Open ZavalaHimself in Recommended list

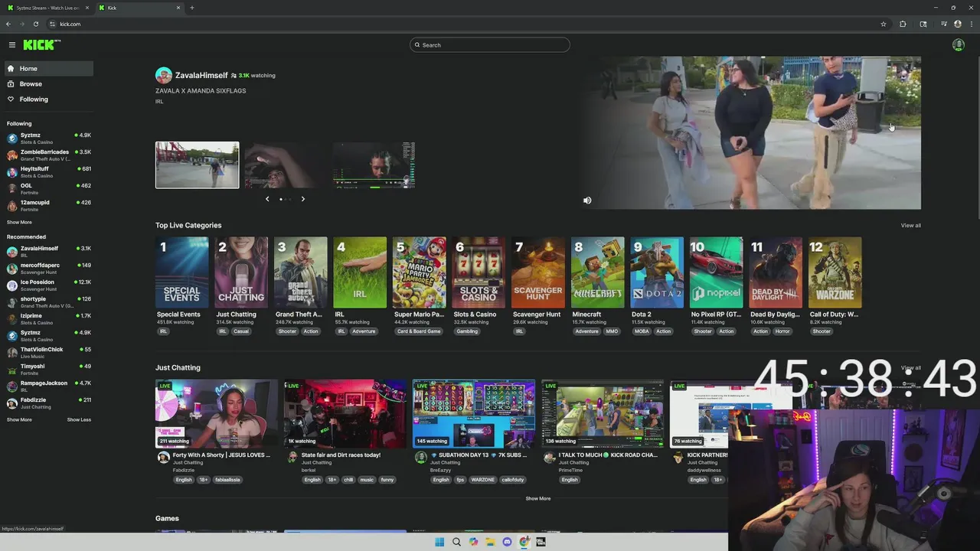click(x=49, y=252)
